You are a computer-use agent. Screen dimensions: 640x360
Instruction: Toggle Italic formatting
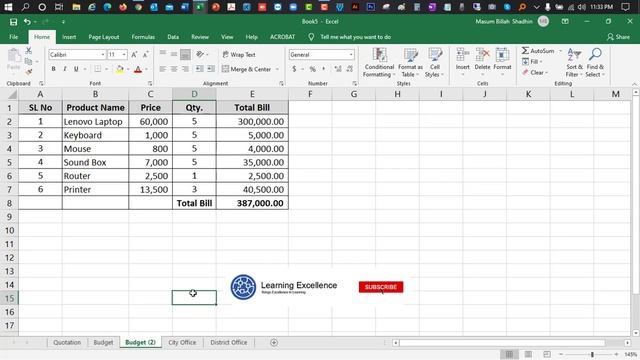64,69
